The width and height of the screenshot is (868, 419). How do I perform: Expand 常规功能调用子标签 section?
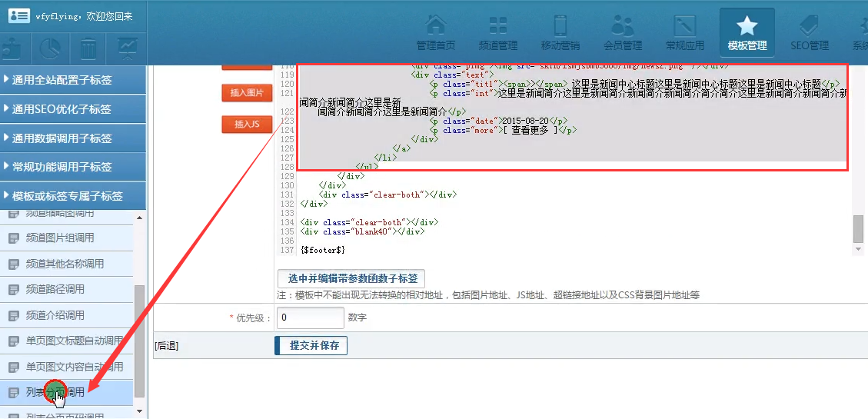[73, 167]
